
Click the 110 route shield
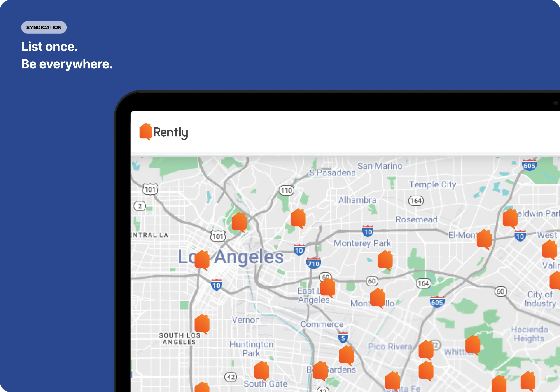pos(286,190)
